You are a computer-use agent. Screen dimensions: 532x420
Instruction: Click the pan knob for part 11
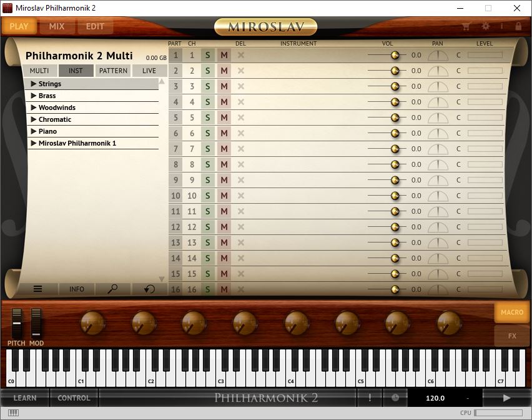point(438,211)
